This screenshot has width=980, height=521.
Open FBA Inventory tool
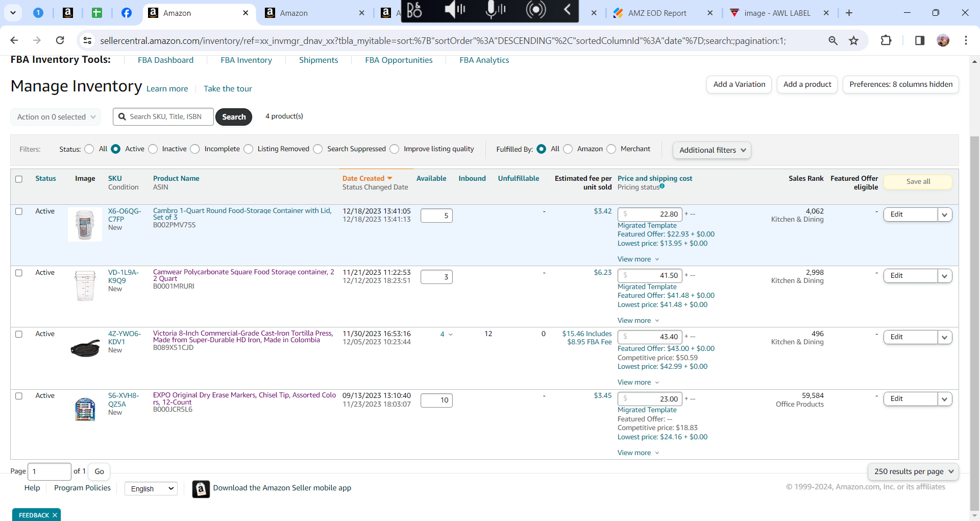[246, 60]
